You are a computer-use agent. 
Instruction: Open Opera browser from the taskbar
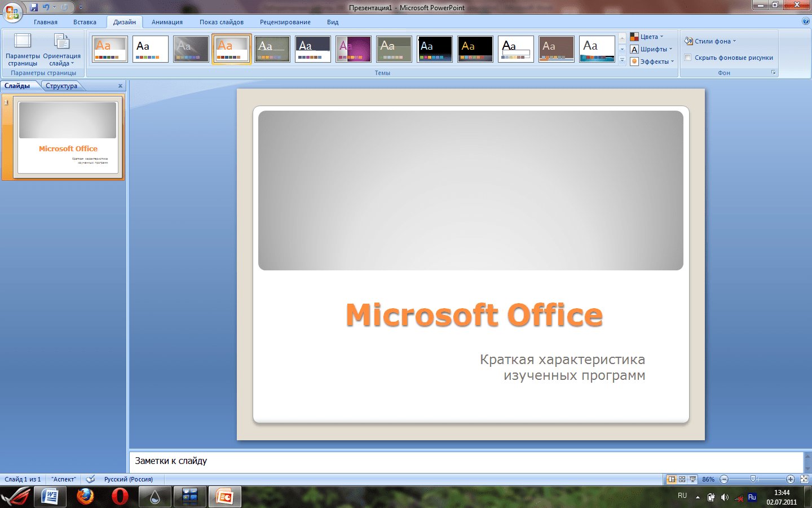pos(120,497)
